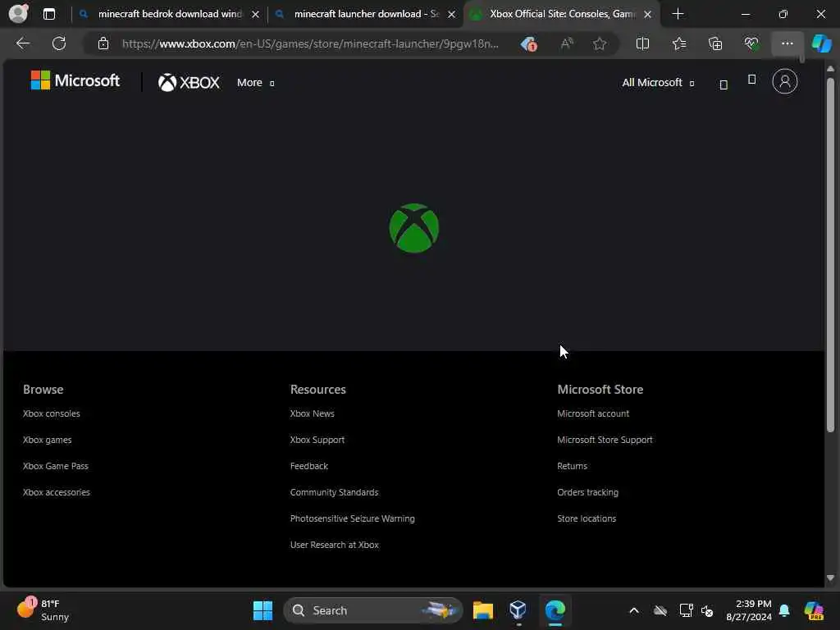Open the Xbox consoles link
Screen dimensions: 840x630
(x=52, y=413)
